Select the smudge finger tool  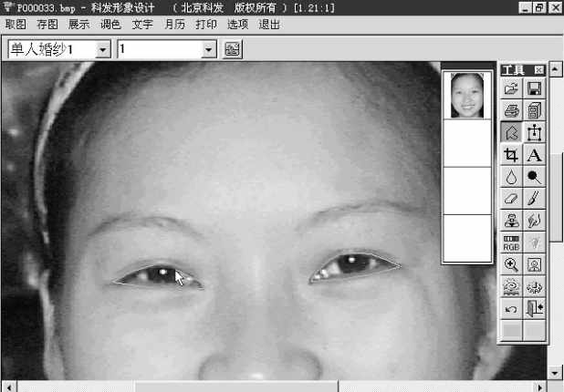coord(534,221)
